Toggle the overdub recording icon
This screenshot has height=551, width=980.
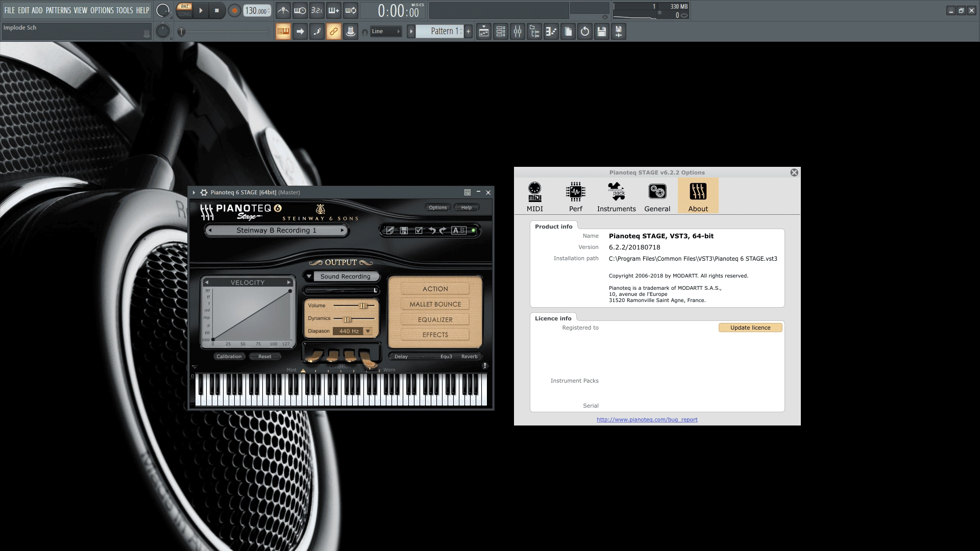333,10
